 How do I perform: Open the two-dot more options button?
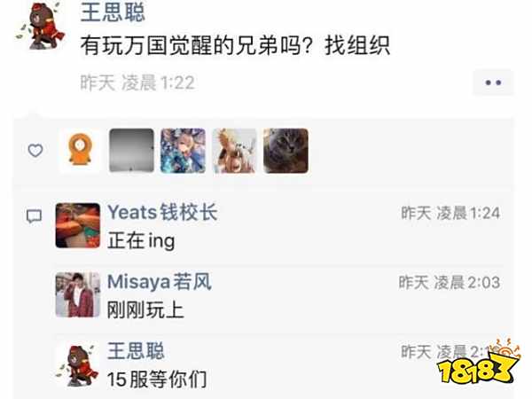pos(493,82)
